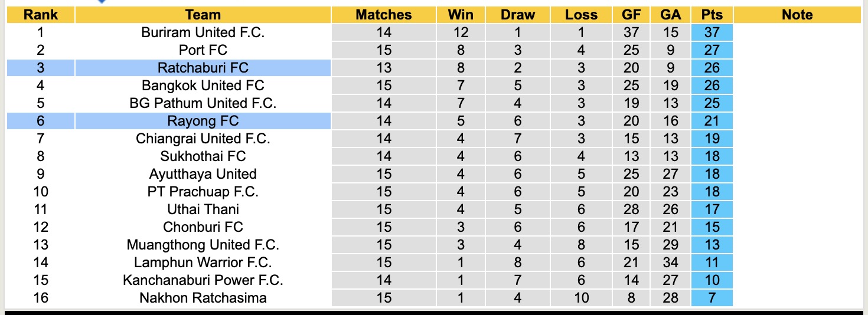Click Buriram United's 37 points cell
The image size is (868, 315).
(712, 32)
